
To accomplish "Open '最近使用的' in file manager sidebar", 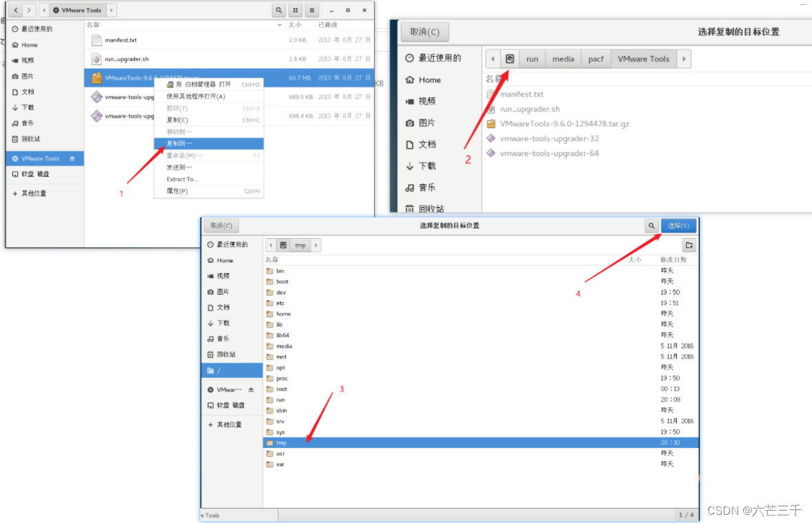I will (45, 29).
